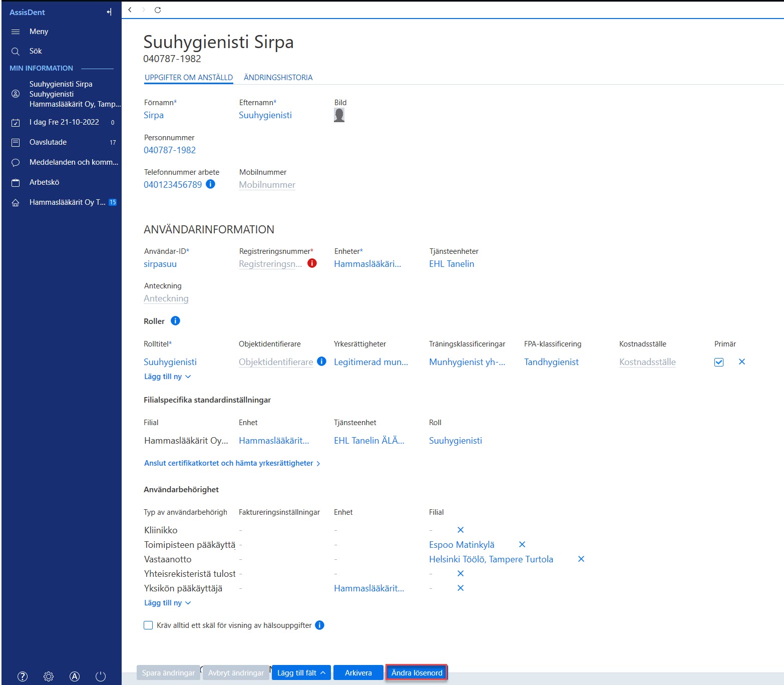Click the Mobilnummer input field
This screenshot has height=685, width=784.
(267, 185)
